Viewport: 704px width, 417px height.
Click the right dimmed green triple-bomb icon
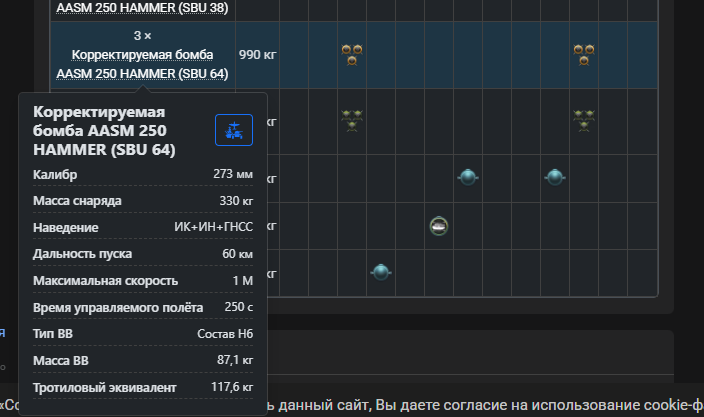(584, 120)
